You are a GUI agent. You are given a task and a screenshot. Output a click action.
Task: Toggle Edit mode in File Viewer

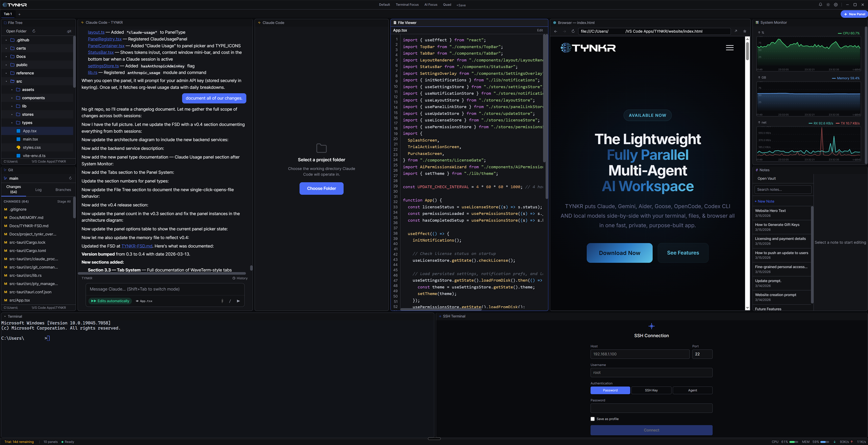pos(540,30)
